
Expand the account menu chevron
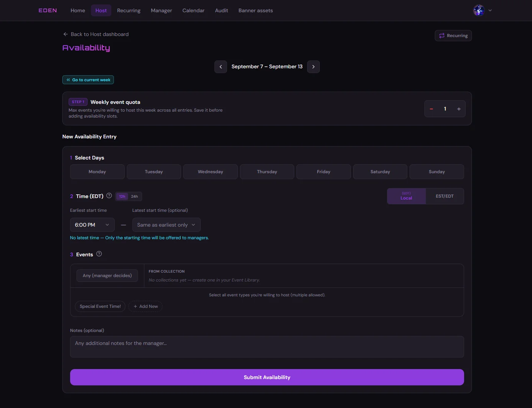coord(490,10)
